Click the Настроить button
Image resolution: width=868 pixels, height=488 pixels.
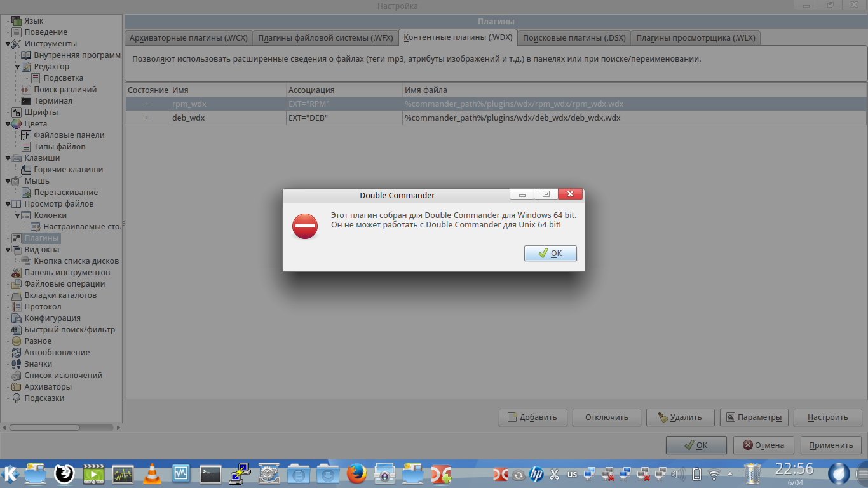(x=828, y=417)
